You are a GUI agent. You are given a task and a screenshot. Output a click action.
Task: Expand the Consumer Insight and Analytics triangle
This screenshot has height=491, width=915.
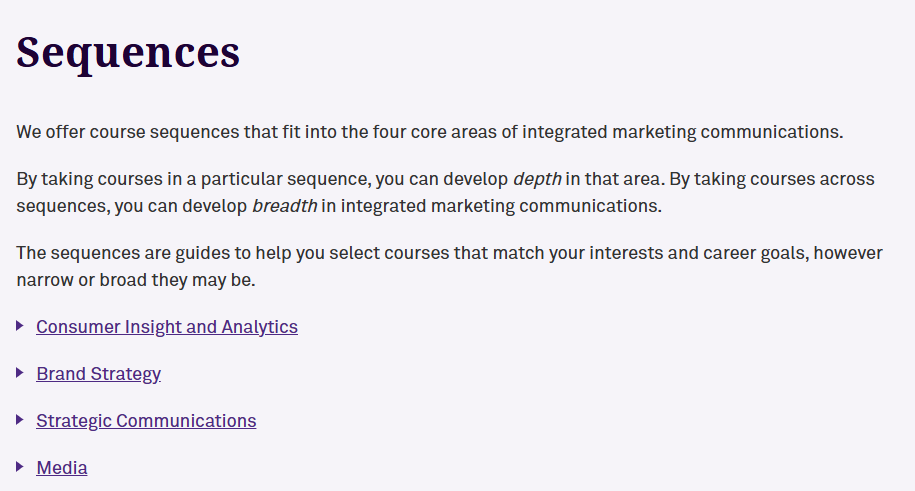[x=20, y=326]
